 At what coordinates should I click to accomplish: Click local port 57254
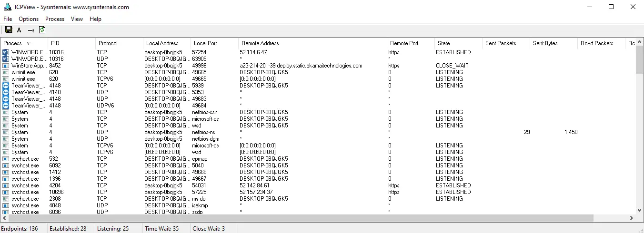click(x=199, y=52)
